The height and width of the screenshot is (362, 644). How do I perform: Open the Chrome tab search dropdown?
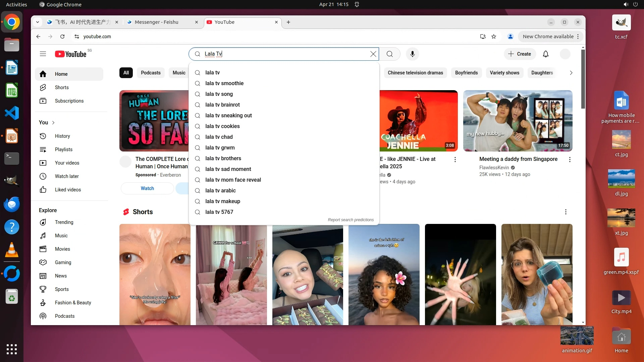[x=38, y=22]
